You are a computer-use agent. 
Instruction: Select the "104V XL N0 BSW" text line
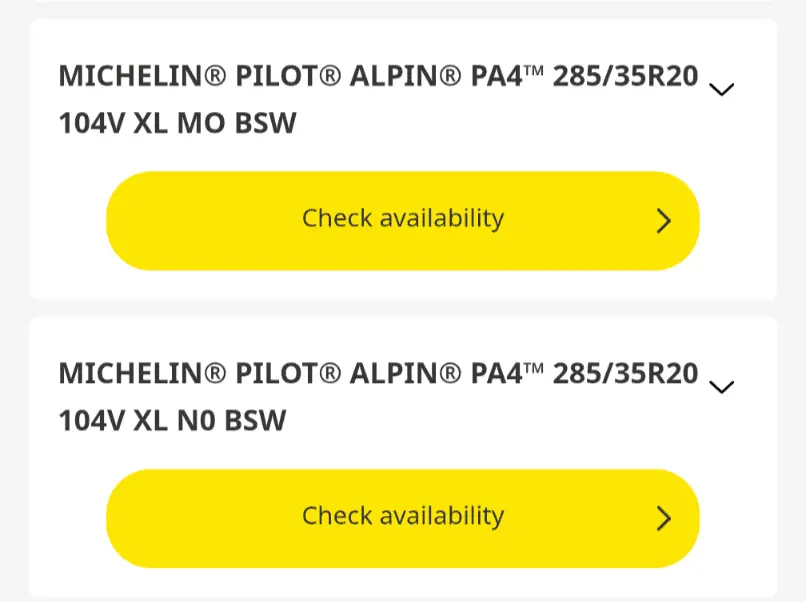tap(173, 421)
